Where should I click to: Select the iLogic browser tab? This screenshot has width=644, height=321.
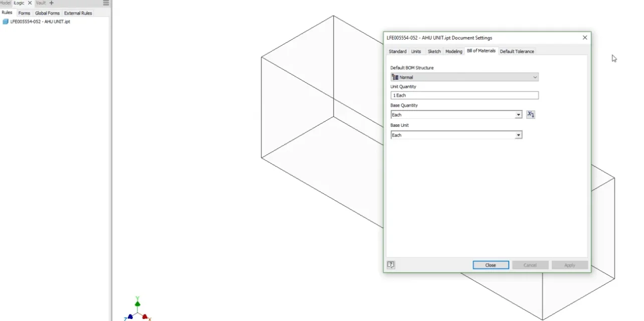19,3
